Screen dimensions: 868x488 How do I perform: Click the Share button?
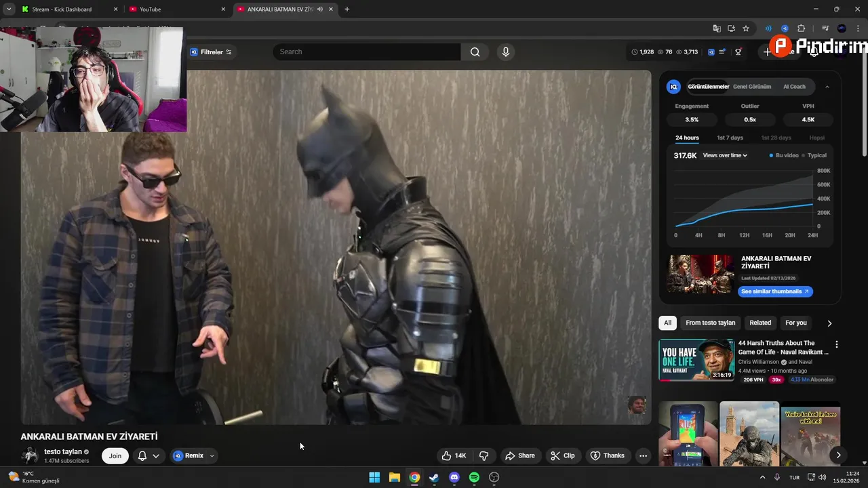pyautogui.click(x=520, y=455)
